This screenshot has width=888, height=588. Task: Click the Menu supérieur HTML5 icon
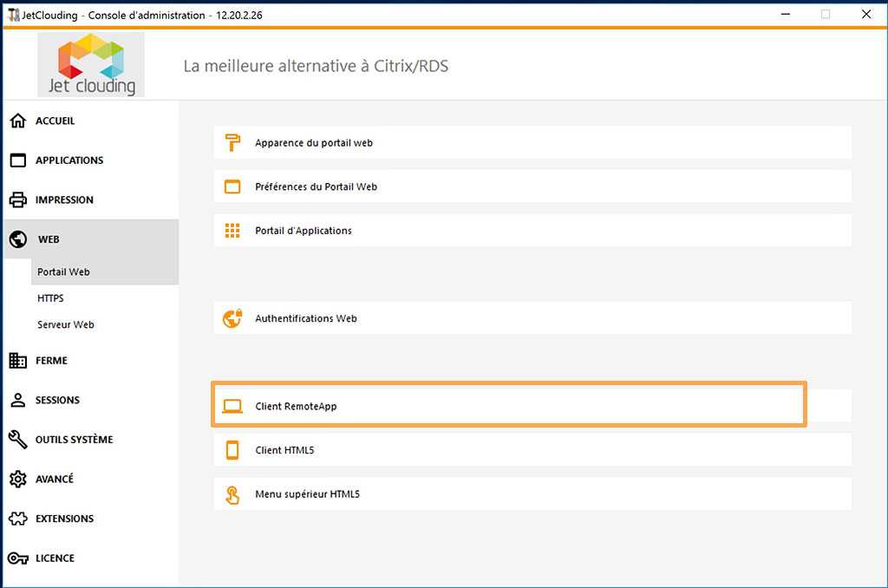point(232,493)
